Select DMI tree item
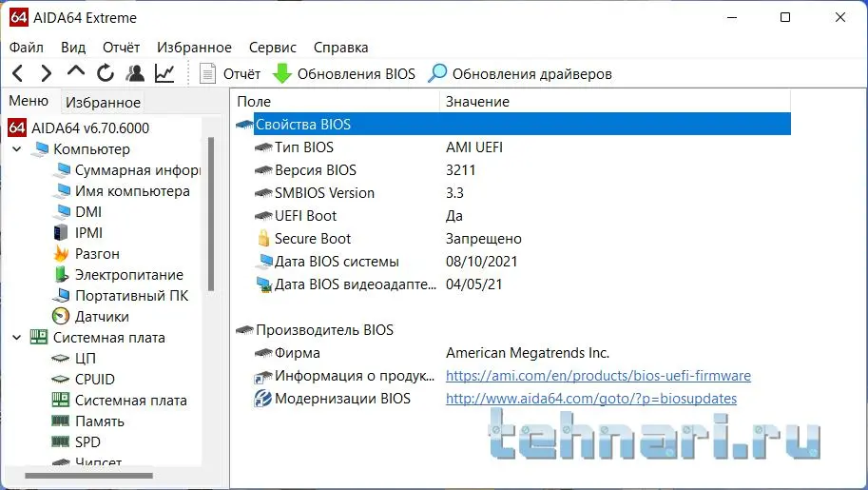Viewport: 868px width, 490px height. [77, 212]
